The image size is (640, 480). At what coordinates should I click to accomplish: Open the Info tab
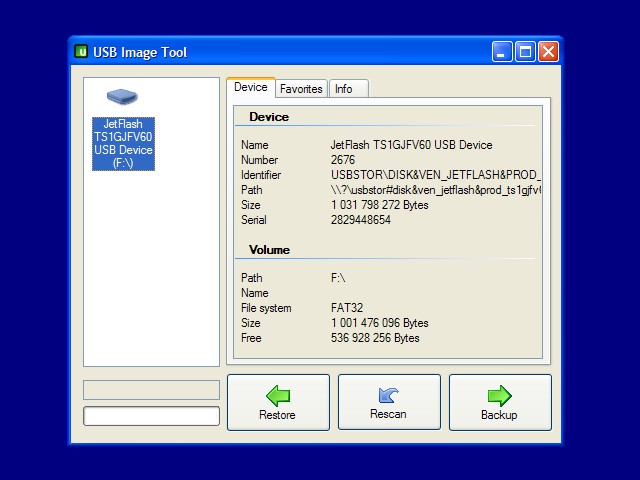tap(348, 89)
